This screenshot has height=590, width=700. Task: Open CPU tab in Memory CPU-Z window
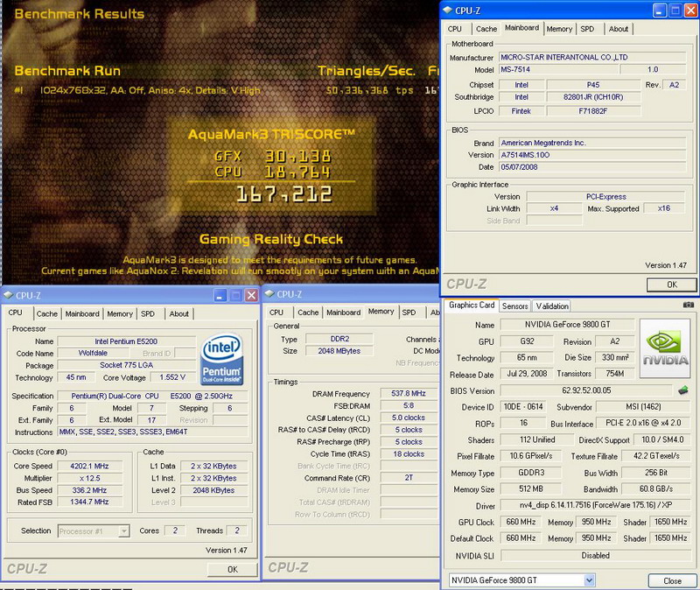[x=276, y=313]
